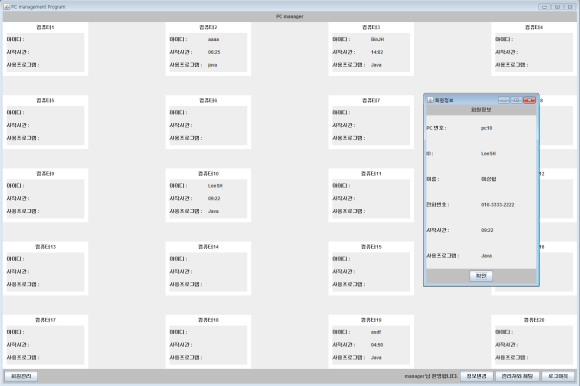580x386 pixels.
Task: Select the 컴퓨터6 panel title
Action: [208, 101]
